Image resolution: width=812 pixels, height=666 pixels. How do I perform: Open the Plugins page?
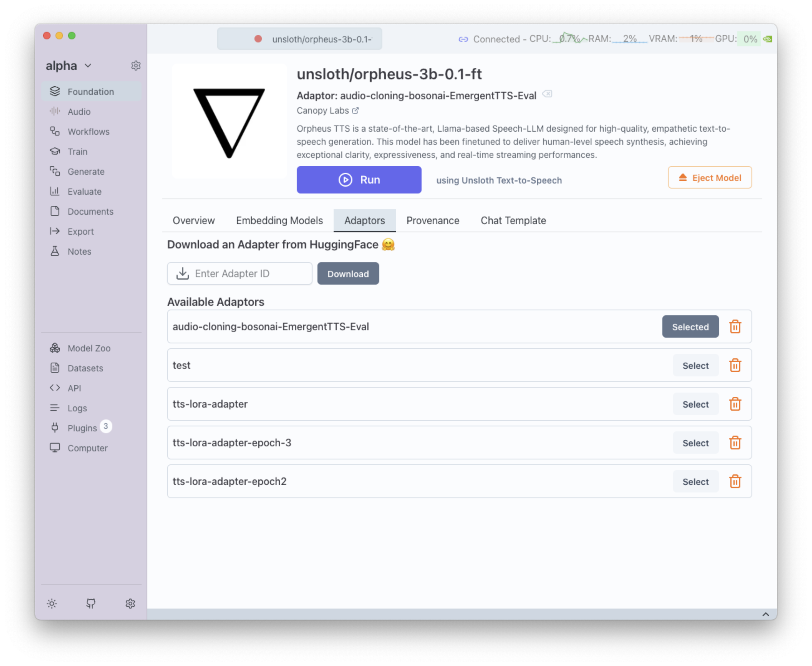[82, 428]
